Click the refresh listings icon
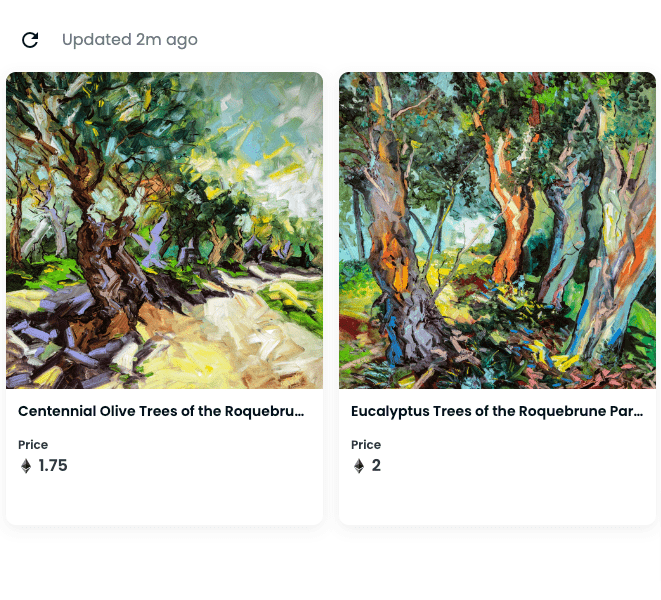The width and height of the screenshot is (661, 600). 30,40
